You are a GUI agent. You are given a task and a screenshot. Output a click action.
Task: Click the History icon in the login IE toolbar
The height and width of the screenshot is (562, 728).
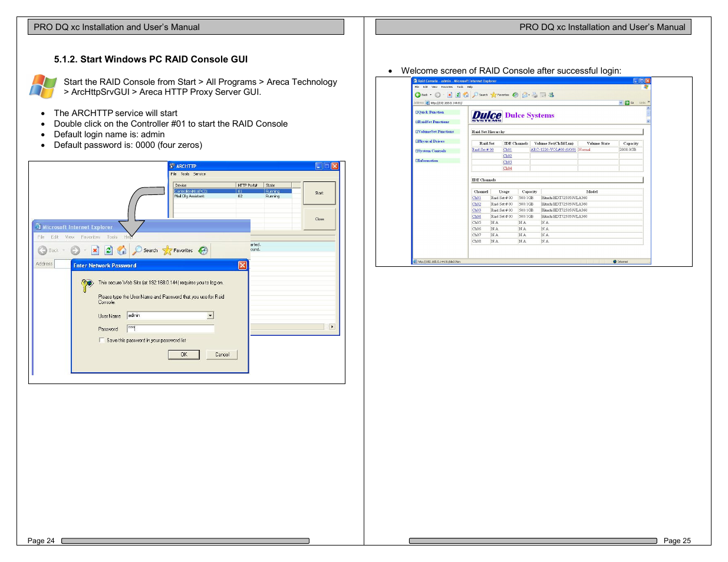tap(203, 250)
